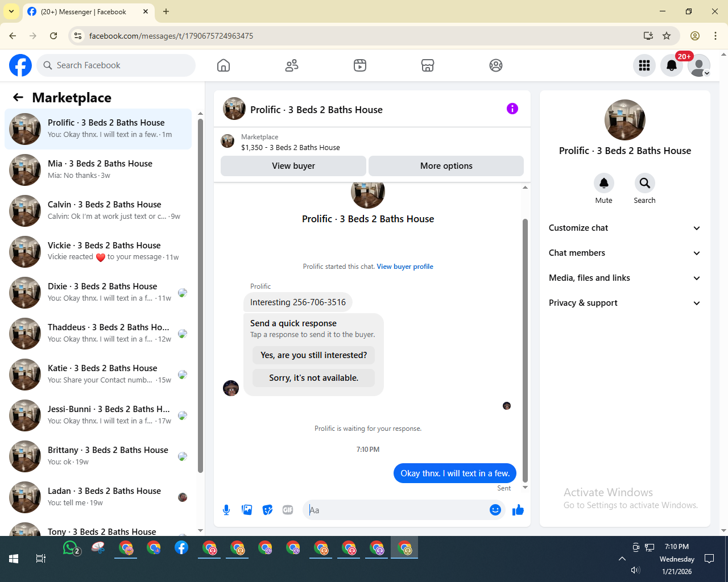728x582 pixels.
Task: Mute the conversation bell icon
Action: [604, 183]
